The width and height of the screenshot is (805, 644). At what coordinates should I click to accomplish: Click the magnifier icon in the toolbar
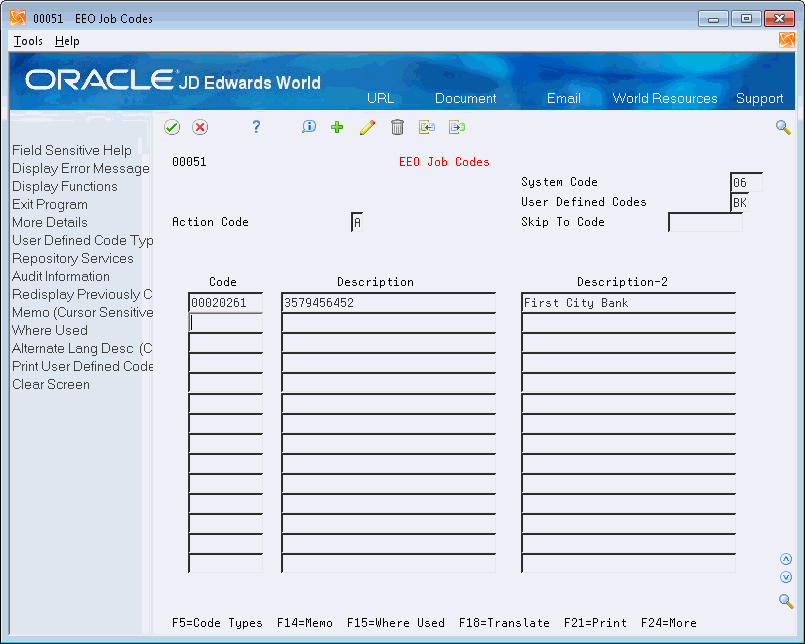[x=783, y=127]
